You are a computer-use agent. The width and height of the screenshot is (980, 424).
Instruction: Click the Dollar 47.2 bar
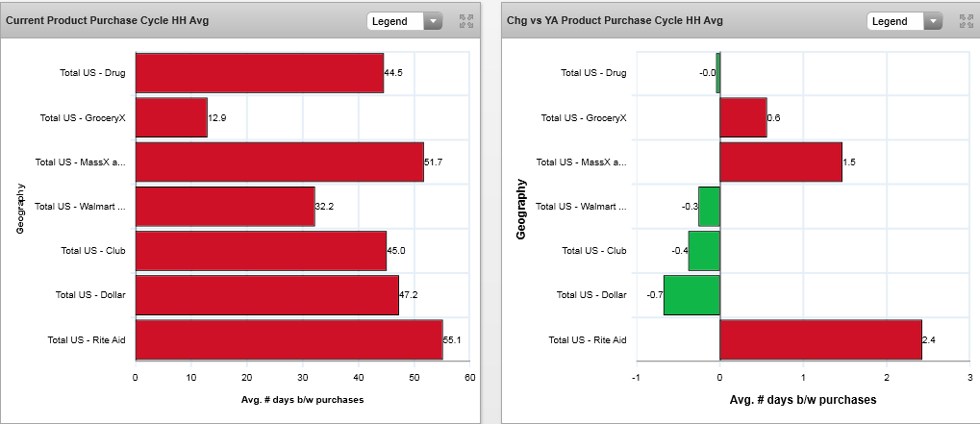266,295
